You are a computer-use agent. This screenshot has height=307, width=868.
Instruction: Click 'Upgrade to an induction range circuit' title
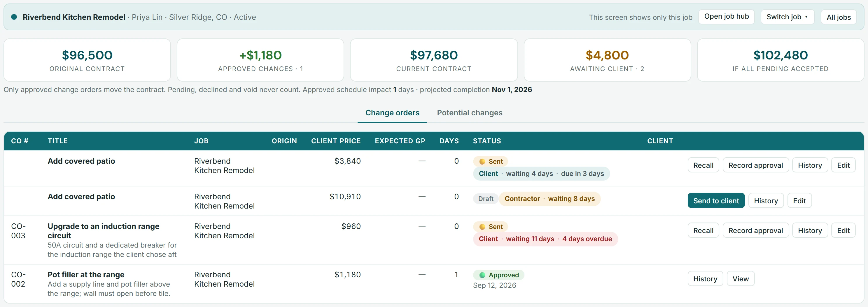click(104, 231)
